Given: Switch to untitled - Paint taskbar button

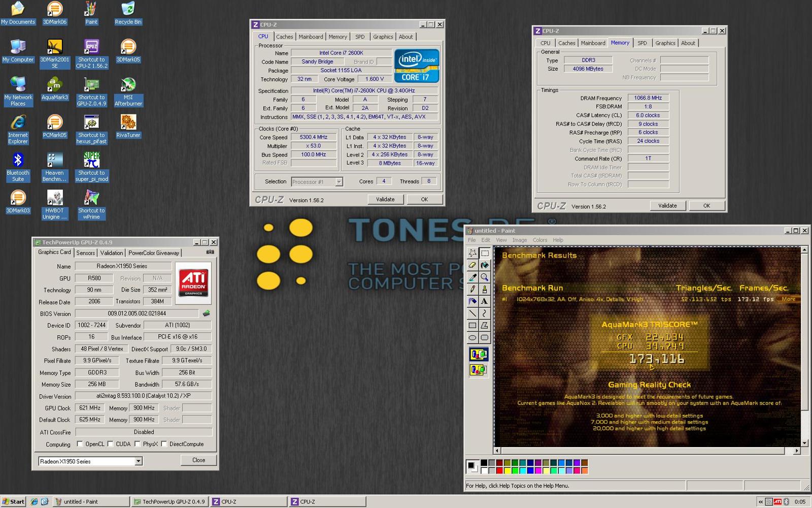Looking at the screenshot, I should pyautogui.click(x=91, y=501).
